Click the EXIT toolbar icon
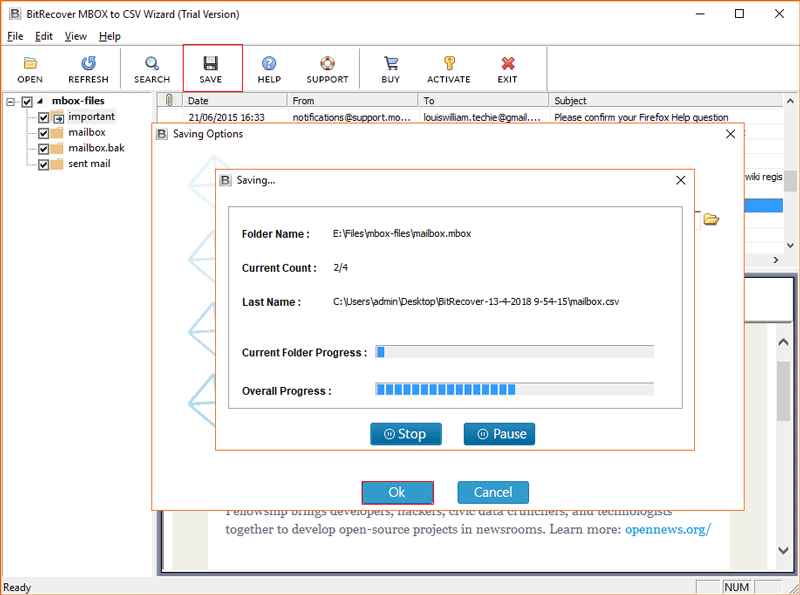The width and height of the screenshot is (800, 595). 508,69
